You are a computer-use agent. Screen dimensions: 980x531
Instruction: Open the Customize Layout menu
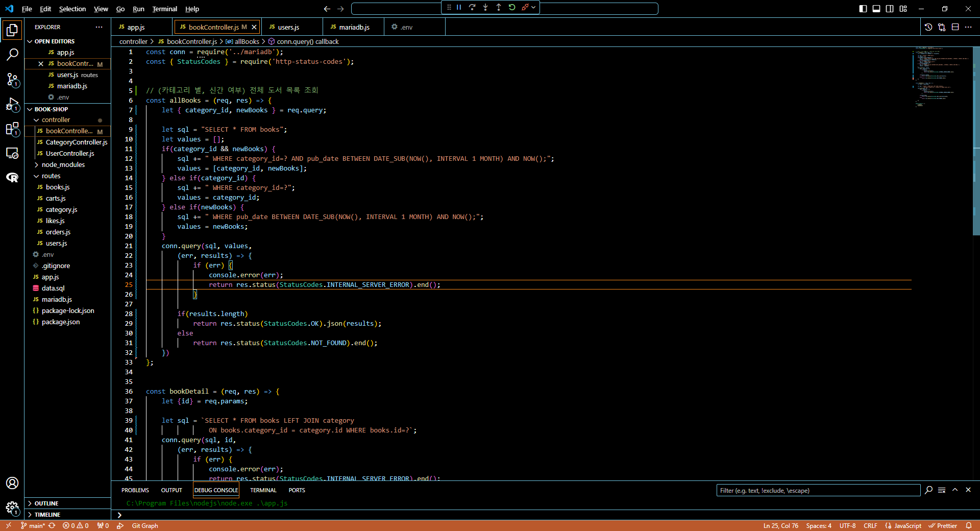(903, 9)
